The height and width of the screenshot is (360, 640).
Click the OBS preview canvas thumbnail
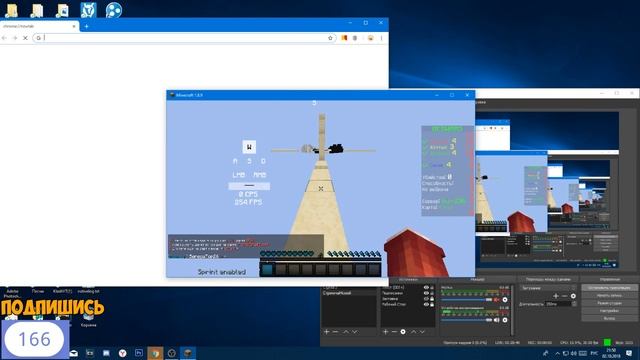tap(547, 189)
